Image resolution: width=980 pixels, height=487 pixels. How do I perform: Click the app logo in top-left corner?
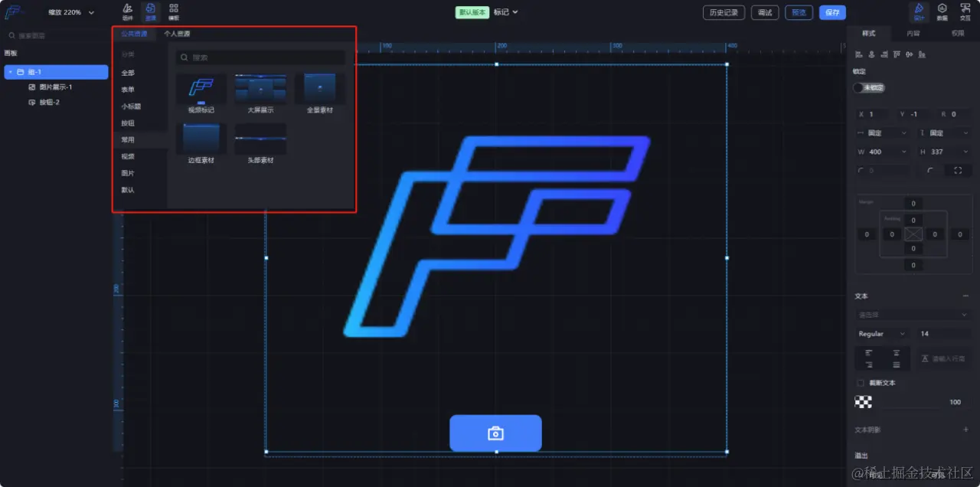13,12
